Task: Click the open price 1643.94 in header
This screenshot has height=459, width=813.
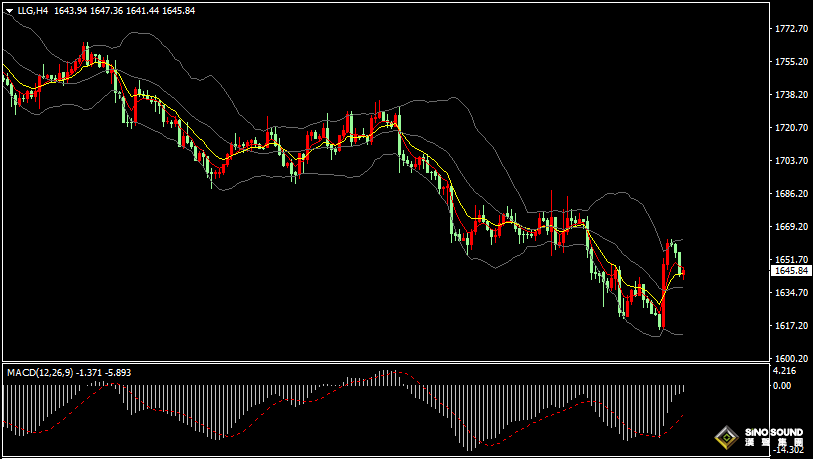Action: (x=70, y=10)
